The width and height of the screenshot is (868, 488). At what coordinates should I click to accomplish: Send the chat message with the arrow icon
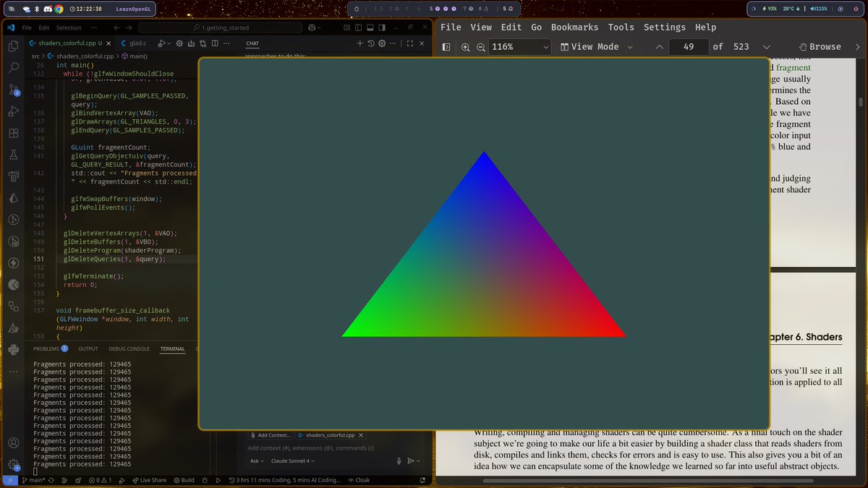(410, 461)
